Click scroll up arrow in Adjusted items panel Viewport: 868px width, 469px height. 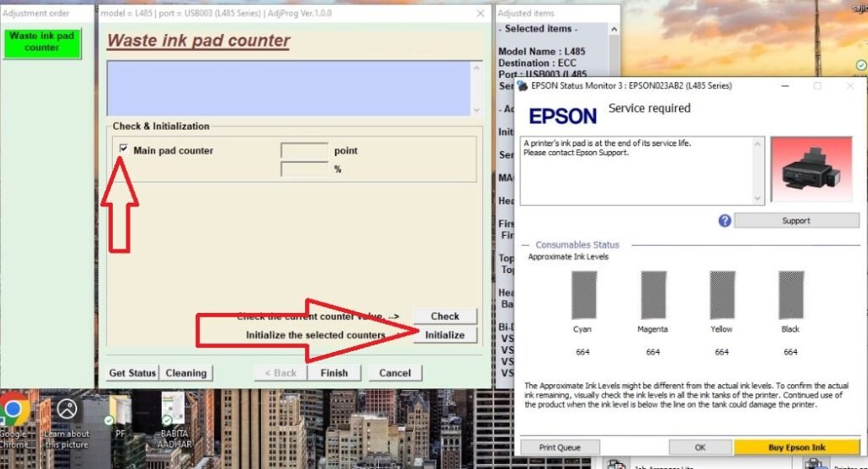pyautogui.click(x=614, y=30)
